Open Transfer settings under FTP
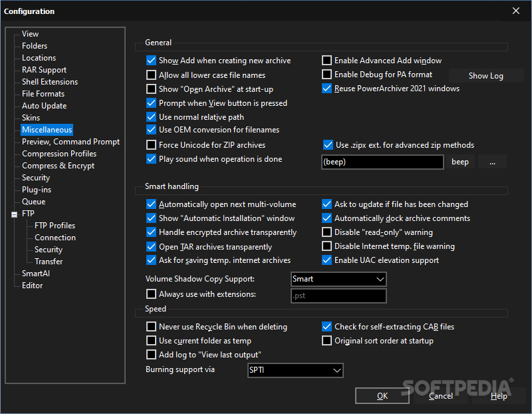This screenshot has width=532, height=414. (49, 262)
